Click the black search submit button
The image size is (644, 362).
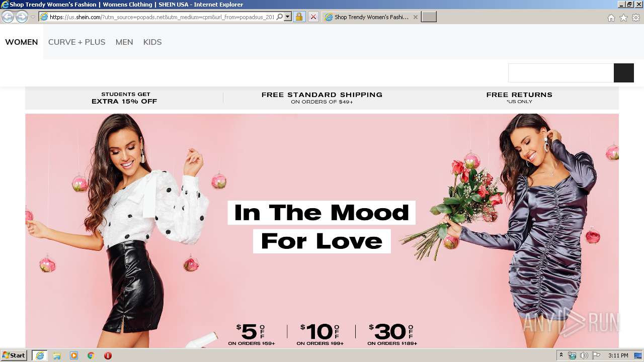(x=624, y=73)
